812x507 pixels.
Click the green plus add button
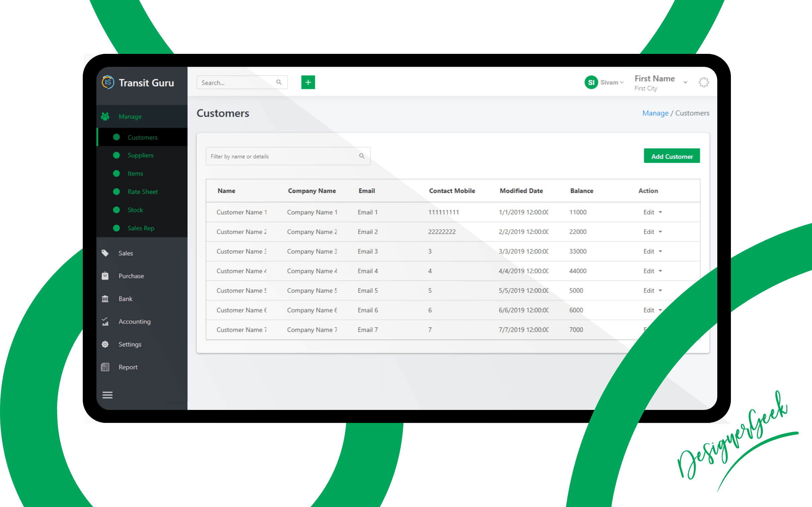coord(308,82)
